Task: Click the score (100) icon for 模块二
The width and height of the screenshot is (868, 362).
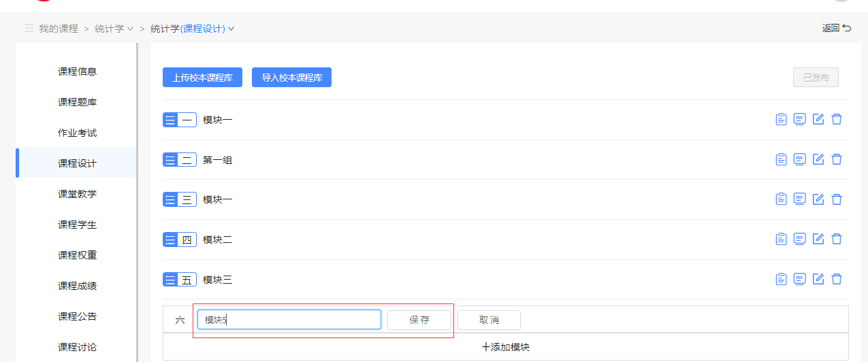Action: pyautogui.click(x=799, y=239)
